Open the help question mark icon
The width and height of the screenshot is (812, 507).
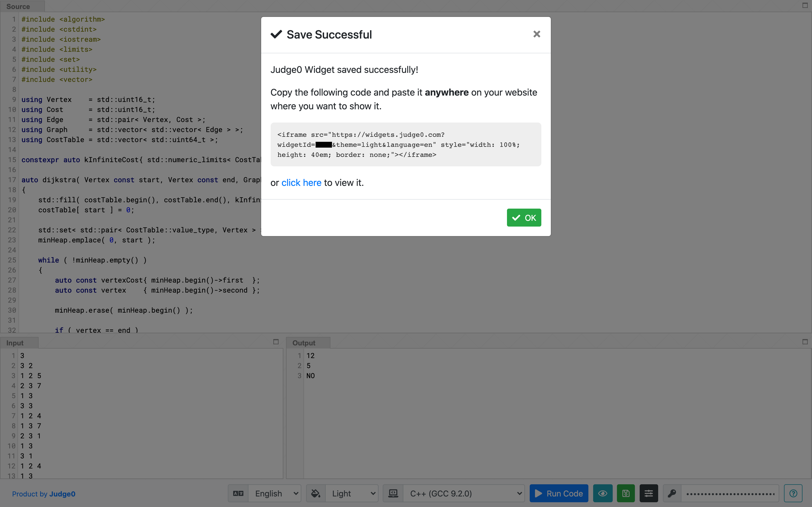click(793, 493)
